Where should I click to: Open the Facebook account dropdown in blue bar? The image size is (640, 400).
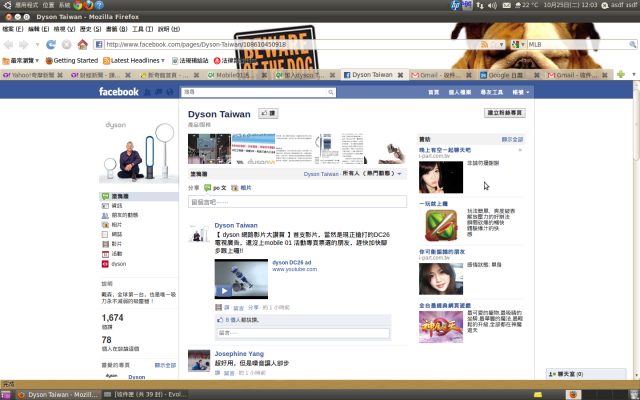pyautogui.click(x=521, y=92)
